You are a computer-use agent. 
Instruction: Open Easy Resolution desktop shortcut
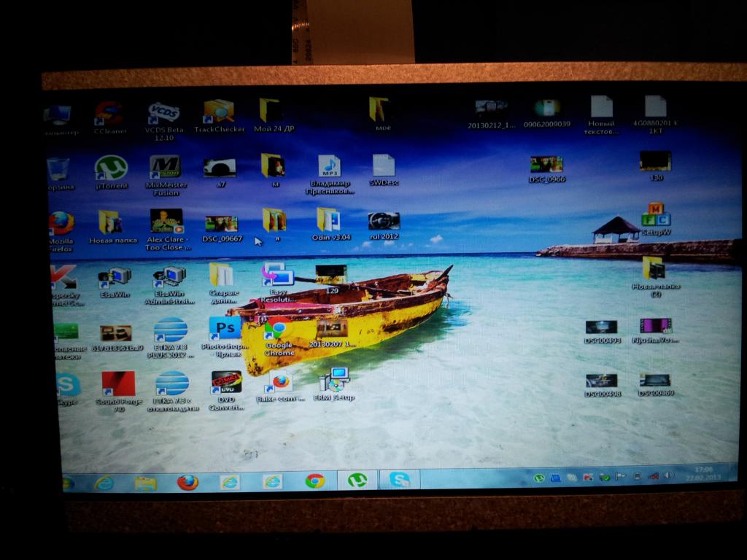click(278, 275)
